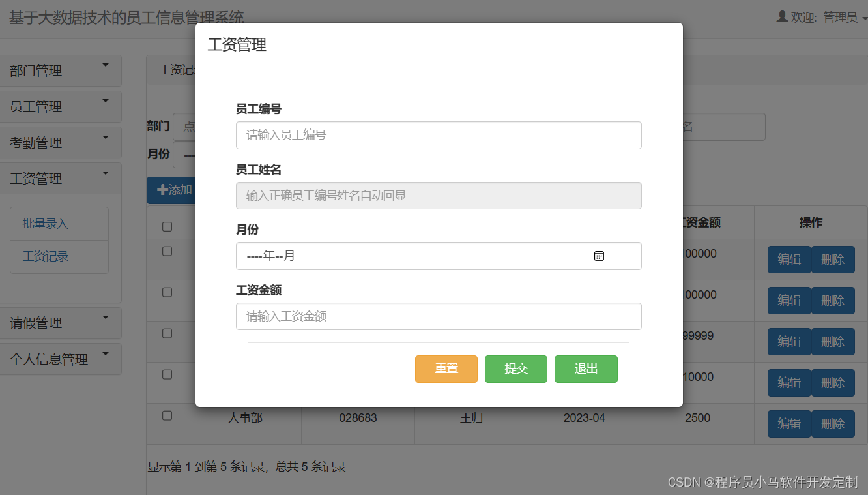Image resolution: width=868 pixels, height=495 pixels.
Task: Expand the 部门管理 menu
Action: [61, 70]
